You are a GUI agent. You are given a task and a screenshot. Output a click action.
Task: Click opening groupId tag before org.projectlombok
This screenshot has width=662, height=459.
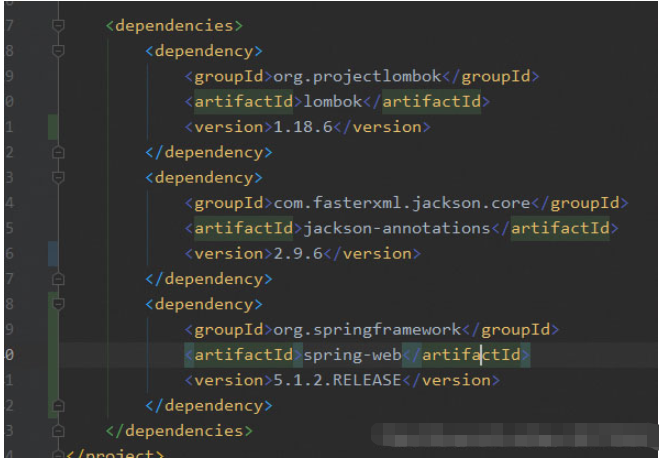(x=229, y=76)
